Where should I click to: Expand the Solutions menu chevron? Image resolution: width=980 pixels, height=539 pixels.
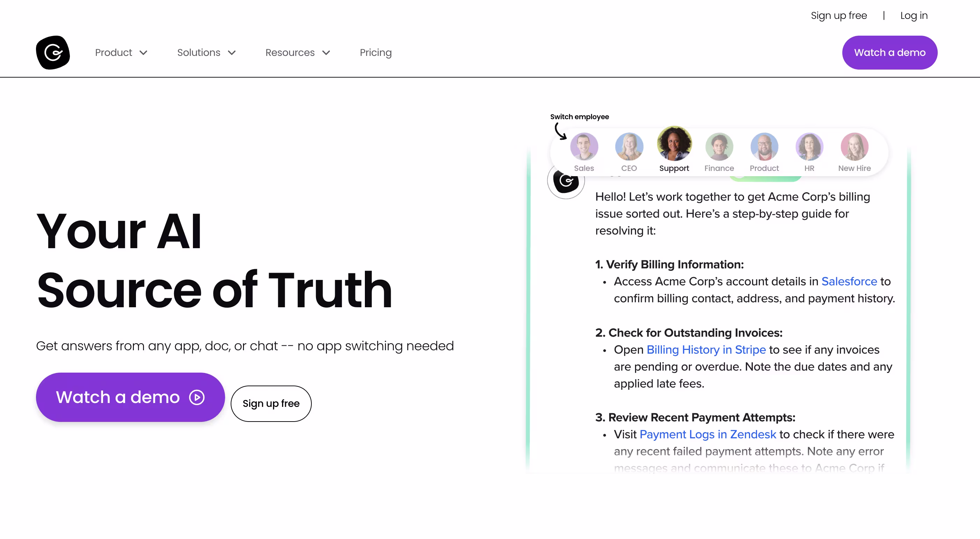point(232,53)
